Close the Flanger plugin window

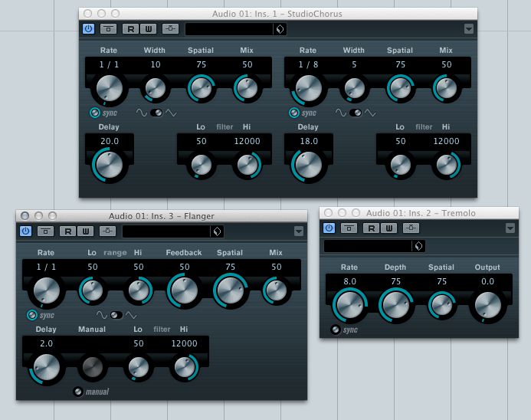click(25, 216)
